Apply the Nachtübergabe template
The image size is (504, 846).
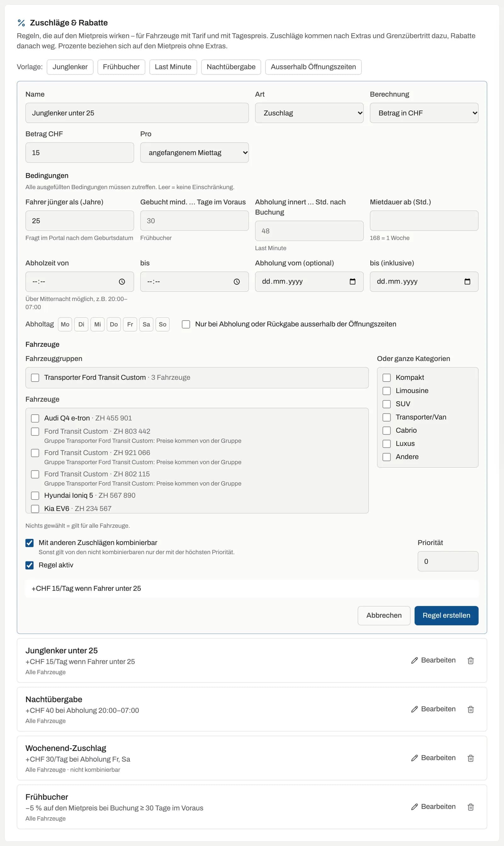tap(231, 67)
